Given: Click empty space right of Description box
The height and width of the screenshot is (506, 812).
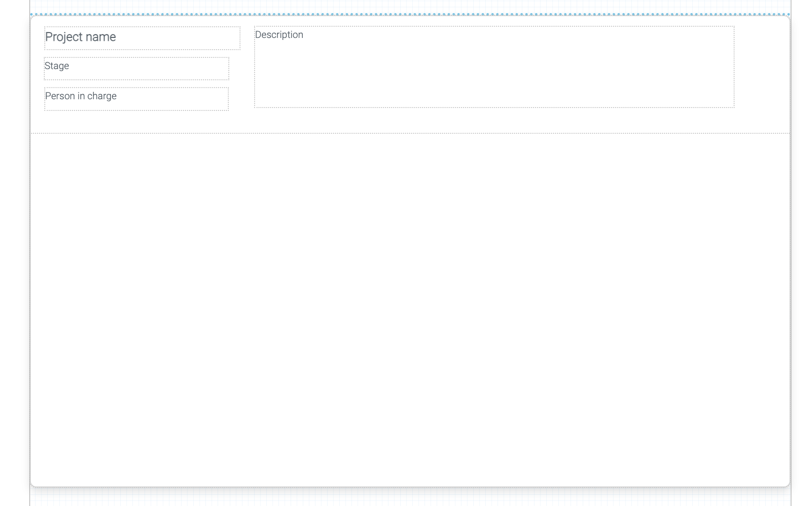Looking at the screenshot, I should point(761,67).
